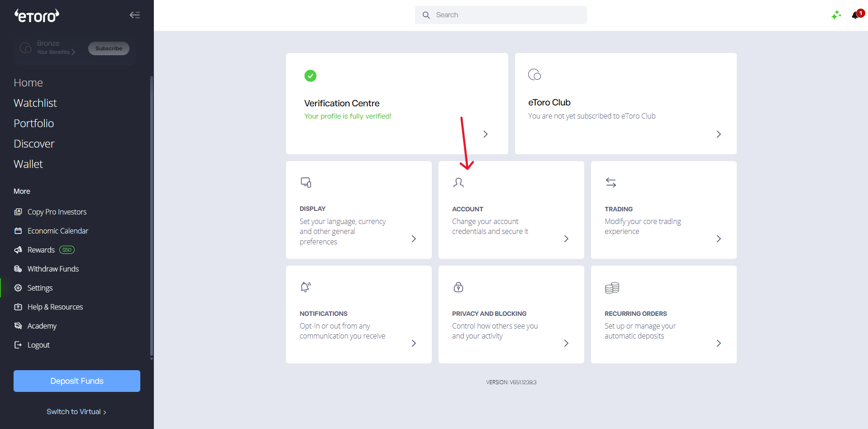Viewport: 868px width, 429px height.
Task: Click the Subscribe button
Action: pyautogui.click(x=109, y=48)
